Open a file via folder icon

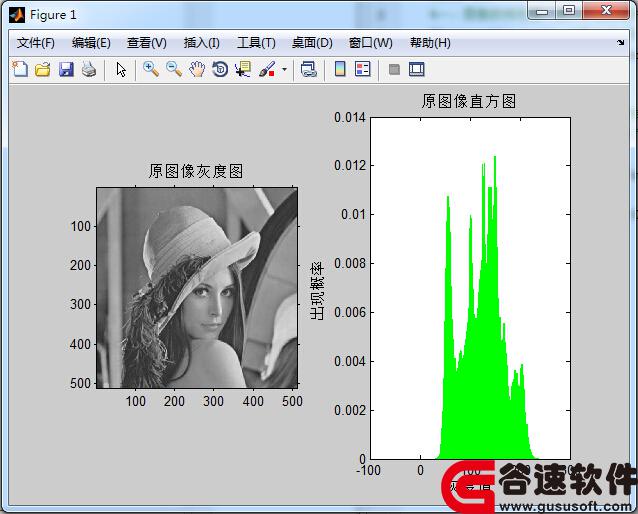(x=43, y=70)
